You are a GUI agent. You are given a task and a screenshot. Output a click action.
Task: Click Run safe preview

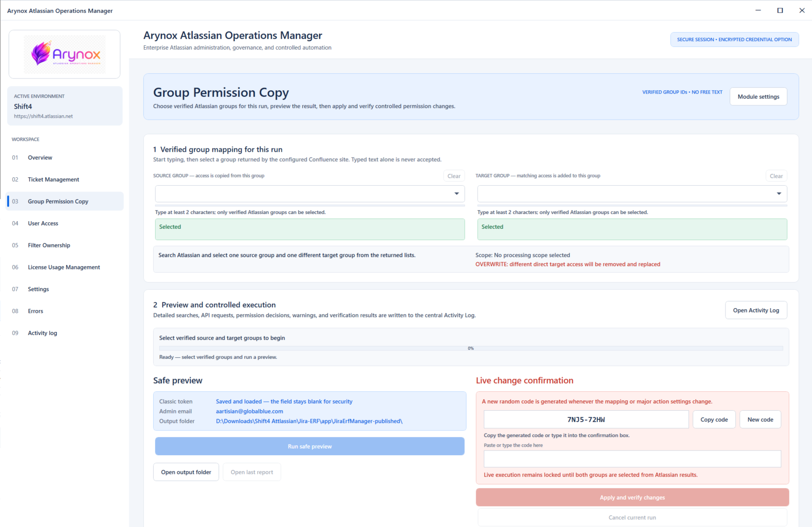(310, 446)
